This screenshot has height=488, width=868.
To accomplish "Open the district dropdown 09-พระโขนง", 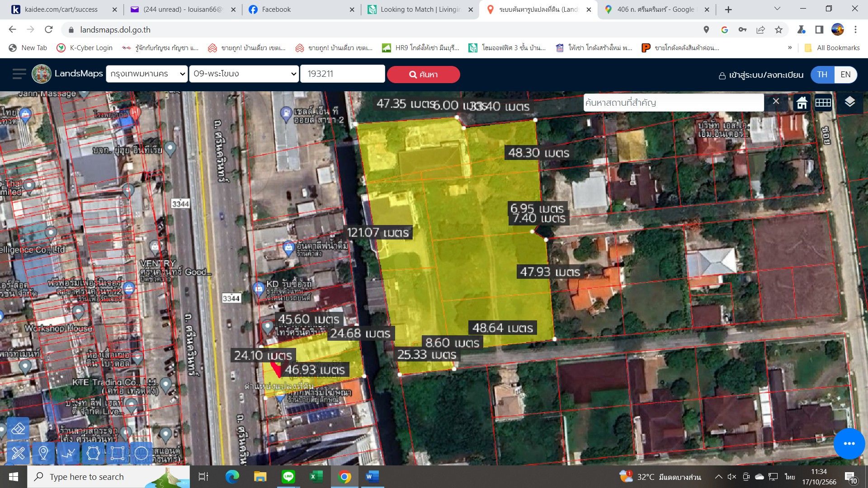I will (x=244, y=74).
